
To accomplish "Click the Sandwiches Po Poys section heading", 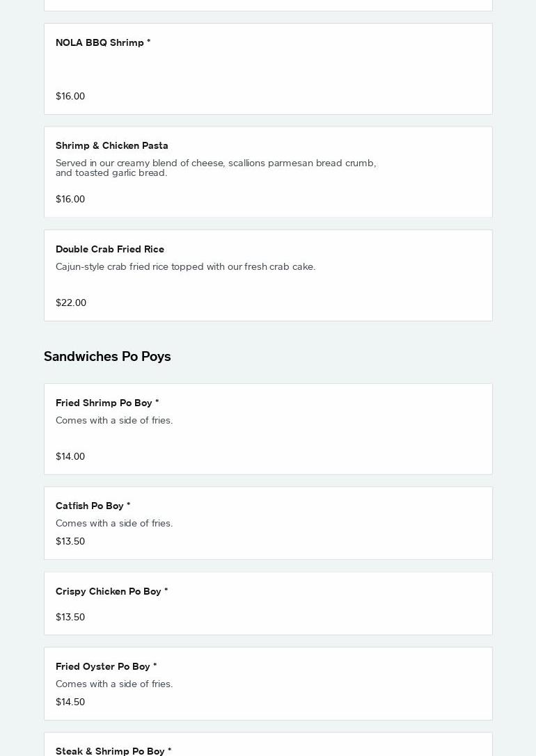I will 107,356.
